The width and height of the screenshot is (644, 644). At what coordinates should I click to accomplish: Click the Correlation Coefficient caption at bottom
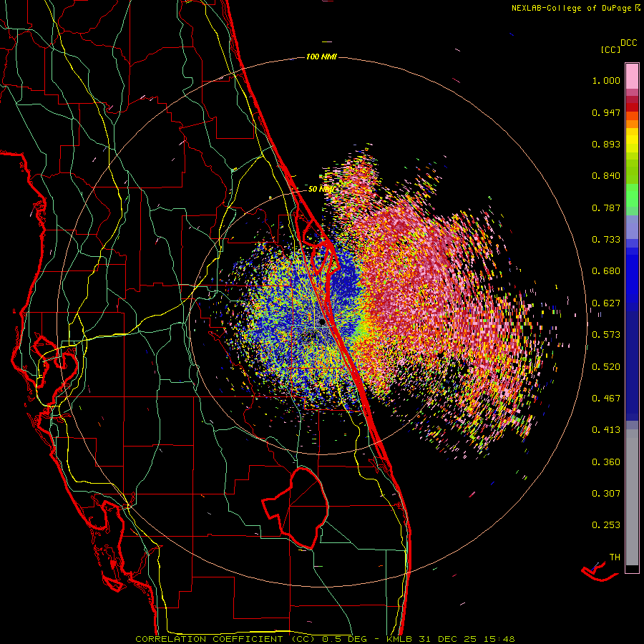pos(325,639)
